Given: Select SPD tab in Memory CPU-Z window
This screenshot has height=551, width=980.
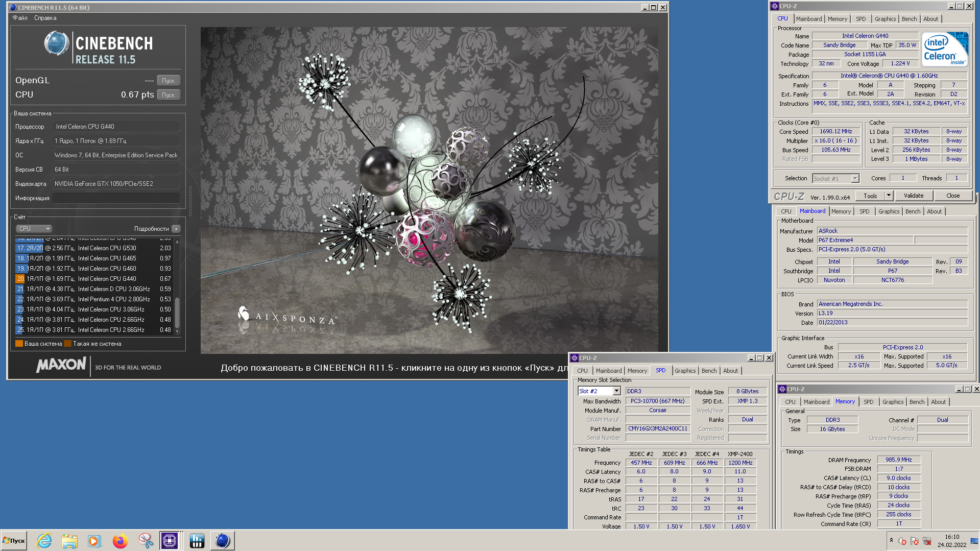Looking at the screenshot, I should click(x=868, y=402).
